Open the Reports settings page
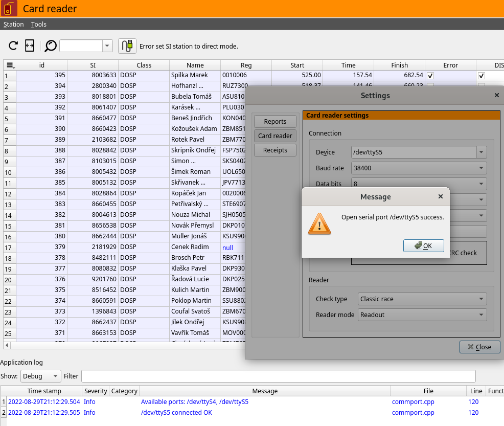The width and height of the screenshot is (504, 426). pos(275,122)
